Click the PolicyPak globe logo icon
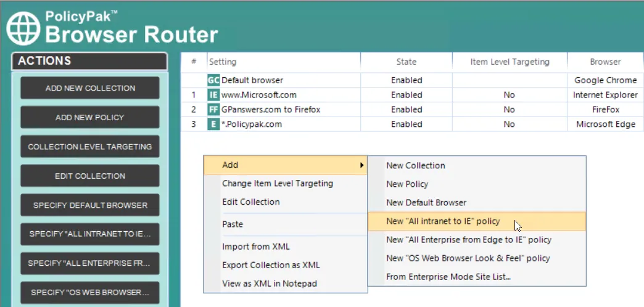The height and width of the screenshot is (307, 644). 23,28
